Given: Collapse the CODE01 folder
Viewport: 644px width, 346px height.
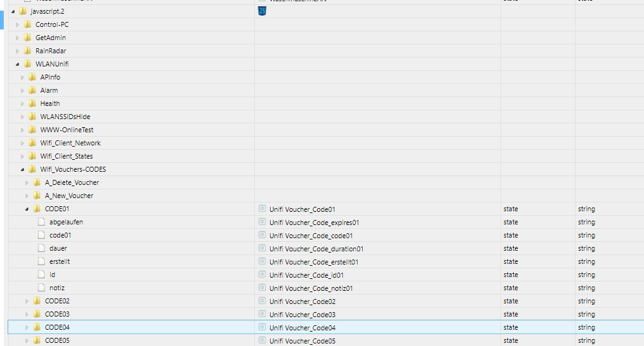Looking at the screenshot, I should pyautogui.click(x=27, y=209).
